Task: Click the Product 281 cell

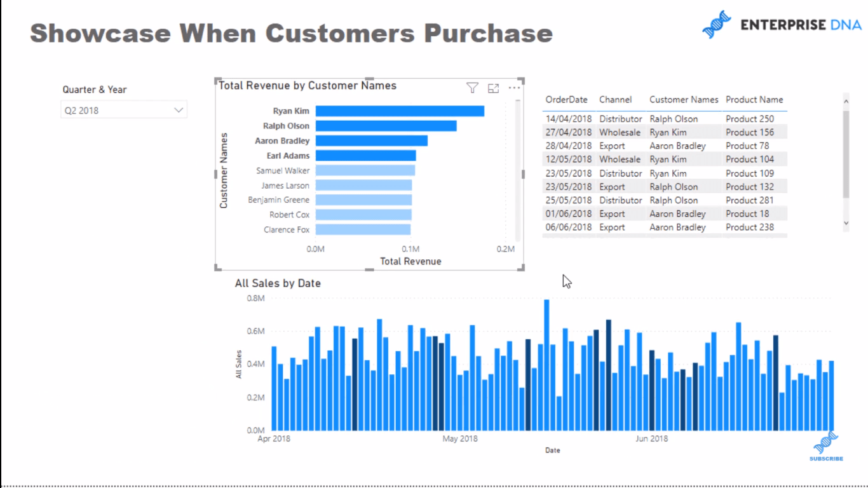Action: [x=750, y=200]
